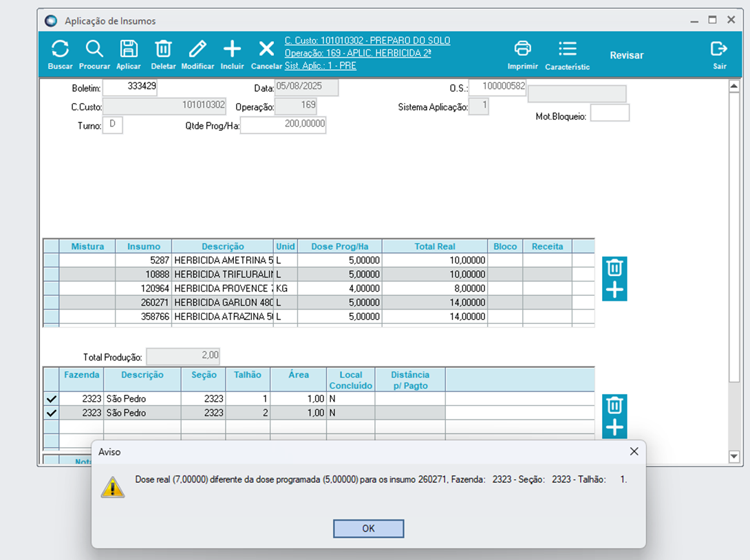The height and width of the screenshot is (560, 750).
Task: Click the unlabeled grey field beside O.S.
Action: click(x=577, y=94)
